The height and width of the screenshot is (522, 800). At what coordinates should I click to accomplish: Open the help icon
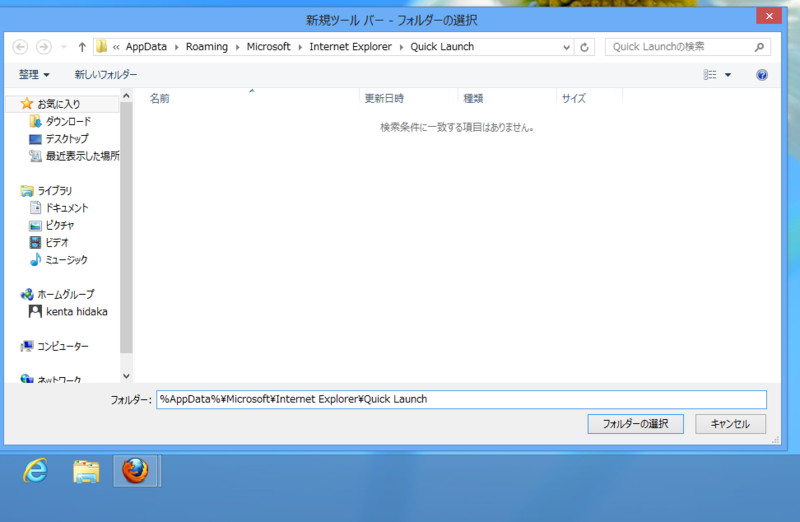pos(762,75)
